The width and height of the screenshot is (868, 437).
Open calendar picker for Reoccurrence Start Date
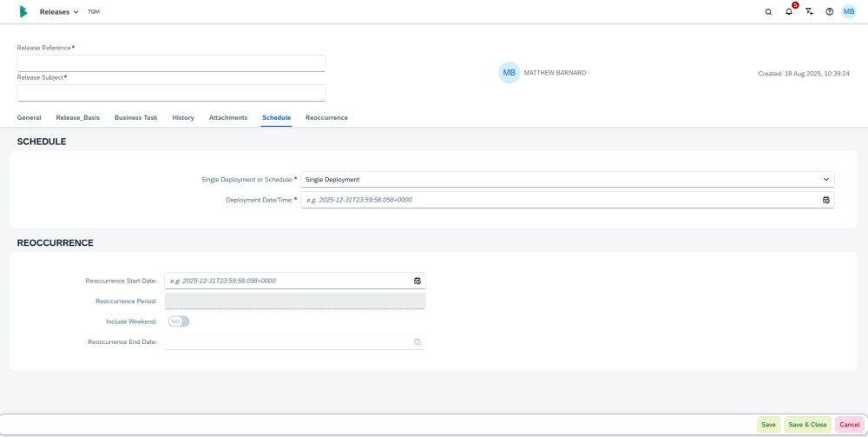418,281
